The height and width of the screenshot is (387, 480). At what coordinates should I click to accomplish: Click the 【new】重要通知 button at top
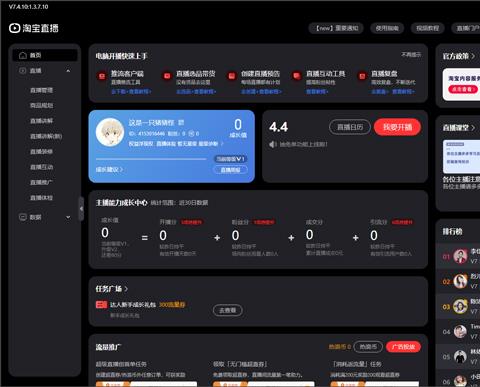click(x=336, y=28)
